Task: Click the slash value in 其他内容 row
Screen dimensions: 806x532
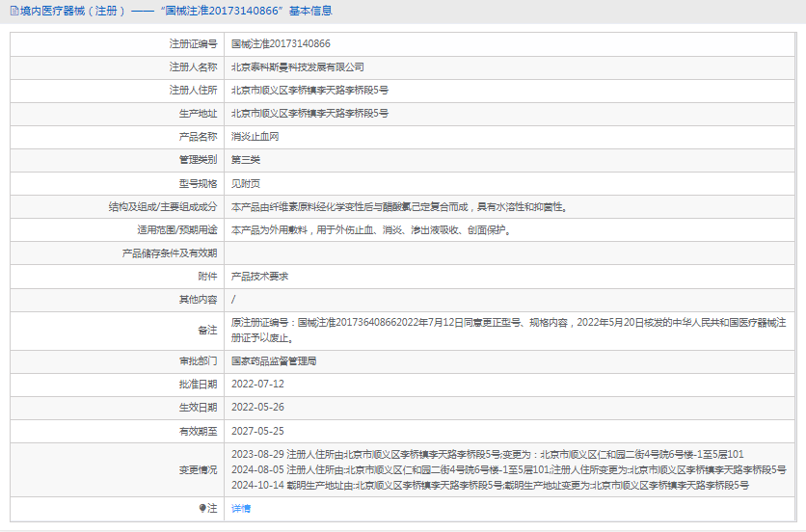Action: click(233, 299)
